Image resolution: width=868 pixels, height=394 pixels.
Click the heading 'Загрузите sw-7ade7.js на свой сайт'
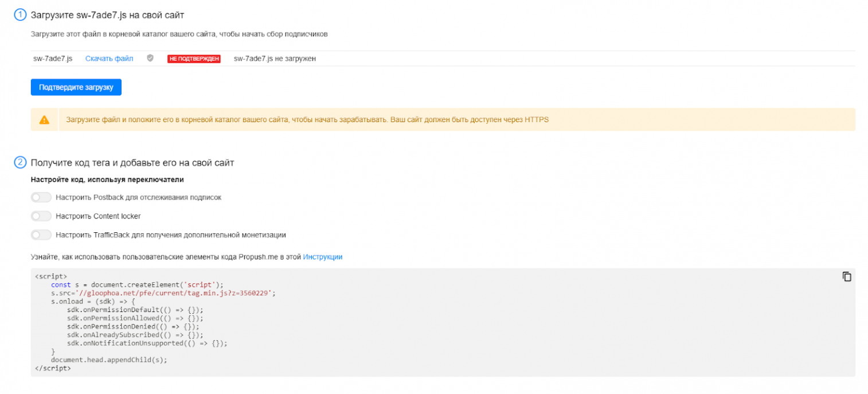[107, 14]
